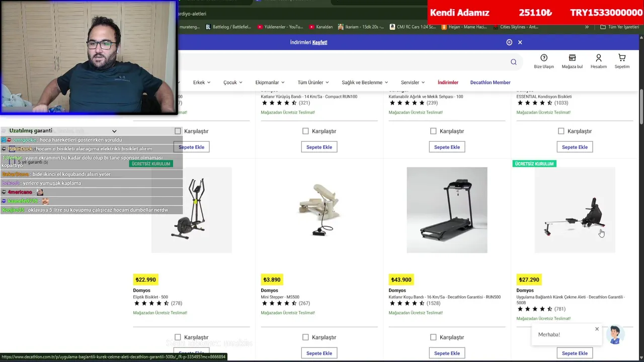Open Eliptik Bisiklet 500 product image

click(x=192, y=210)
